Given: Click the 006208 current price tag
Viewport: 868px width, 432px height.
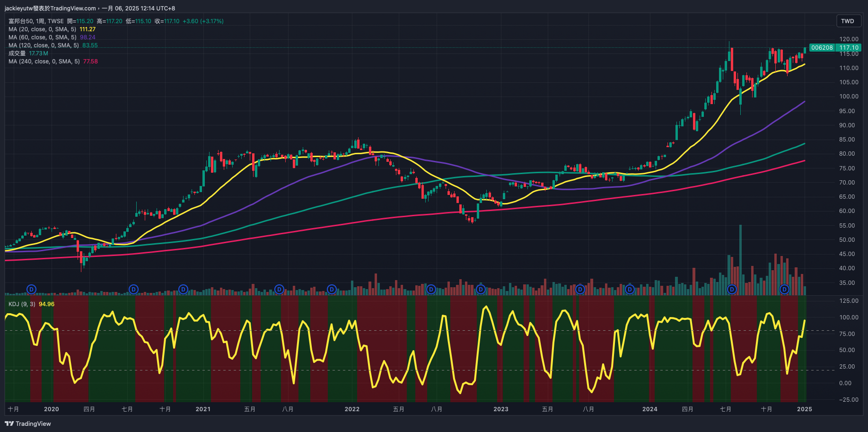Looking at the screenshot, I should coord(822,48).
